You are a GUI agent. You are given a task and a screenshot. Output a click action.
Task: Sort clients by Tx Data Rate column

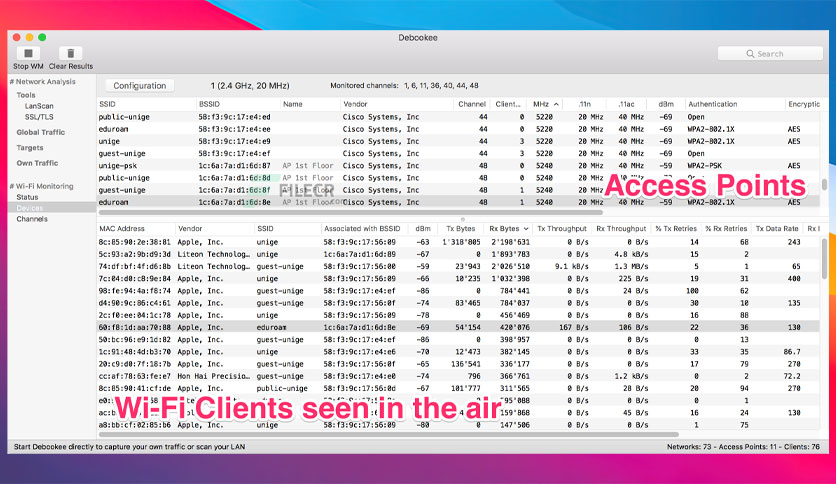pos(777,229)
